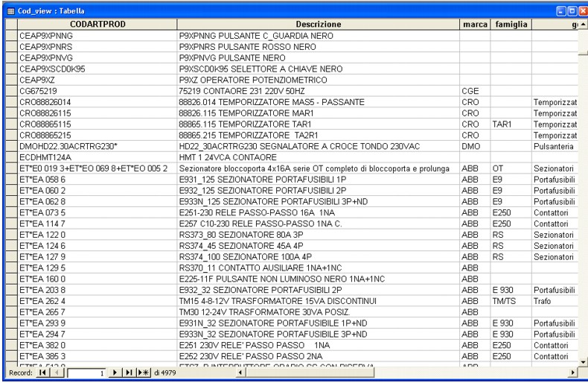Select the CODARTPROD column header
Screen dimensions: 588x383
(98, 25)
